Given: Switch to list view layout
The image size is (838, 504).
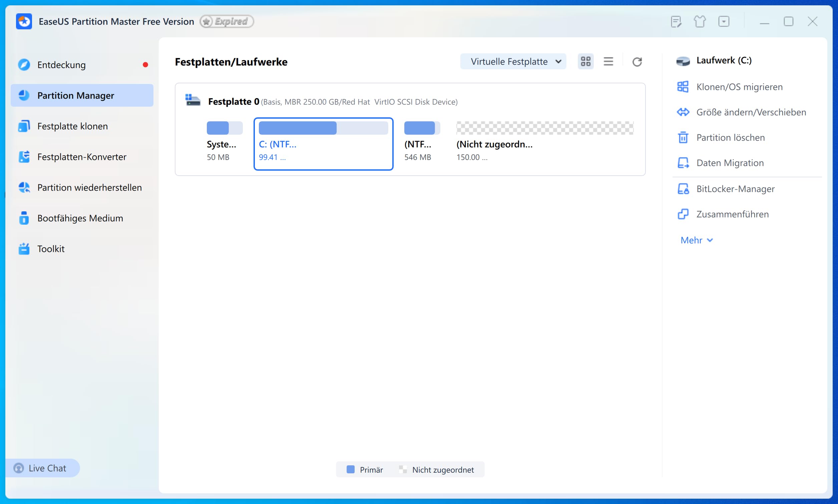Looking at the screenshot, I should 608,61.
